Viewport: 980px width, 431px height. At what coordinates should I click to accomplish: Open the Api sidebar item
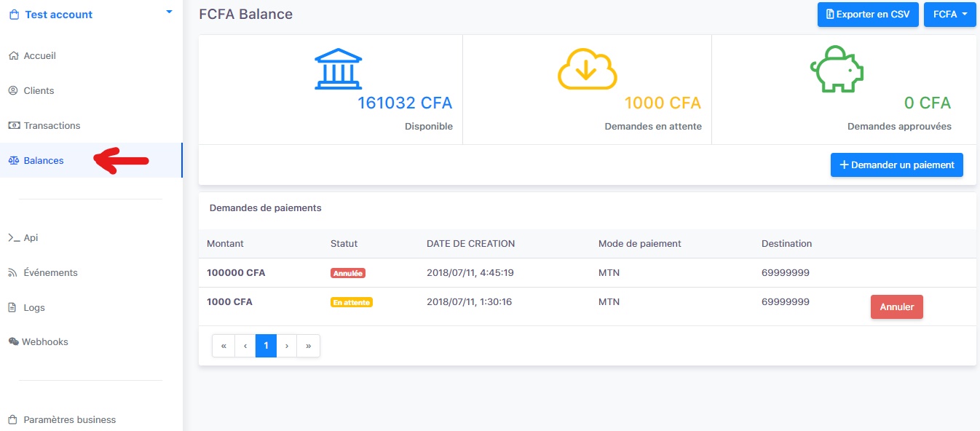[31, 238]
